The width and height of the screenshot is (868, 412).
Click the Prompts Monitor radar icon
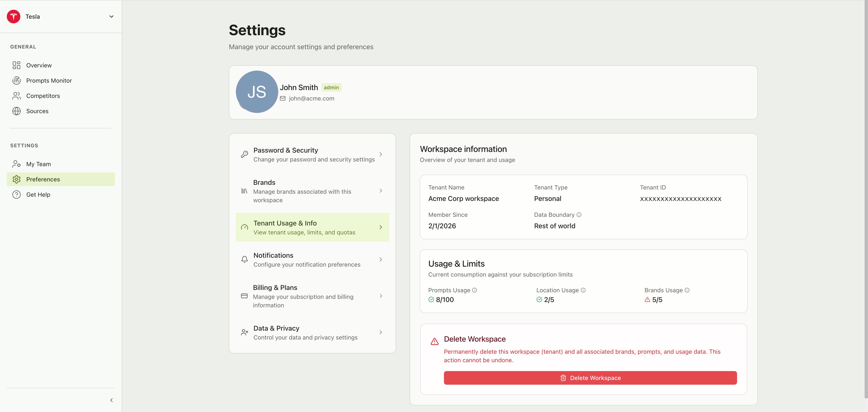pyautogui.click(x=17, y=81)
